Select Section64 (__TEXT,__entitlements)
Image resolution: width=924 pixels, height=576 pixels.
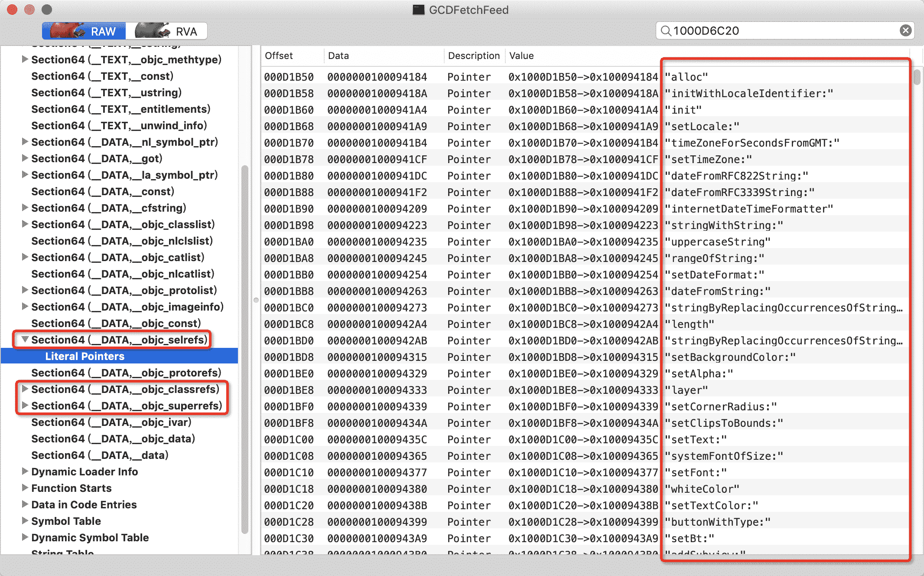click(120, 109)
